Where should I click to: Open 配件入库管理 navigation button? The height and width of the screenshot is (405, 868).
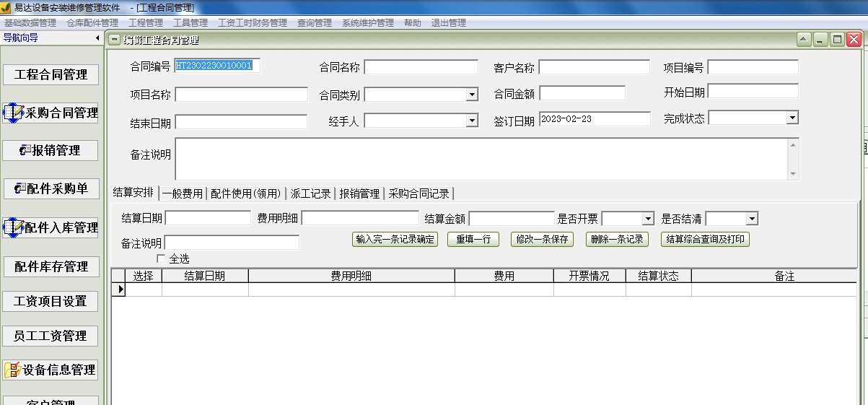(x=51, y=227)
